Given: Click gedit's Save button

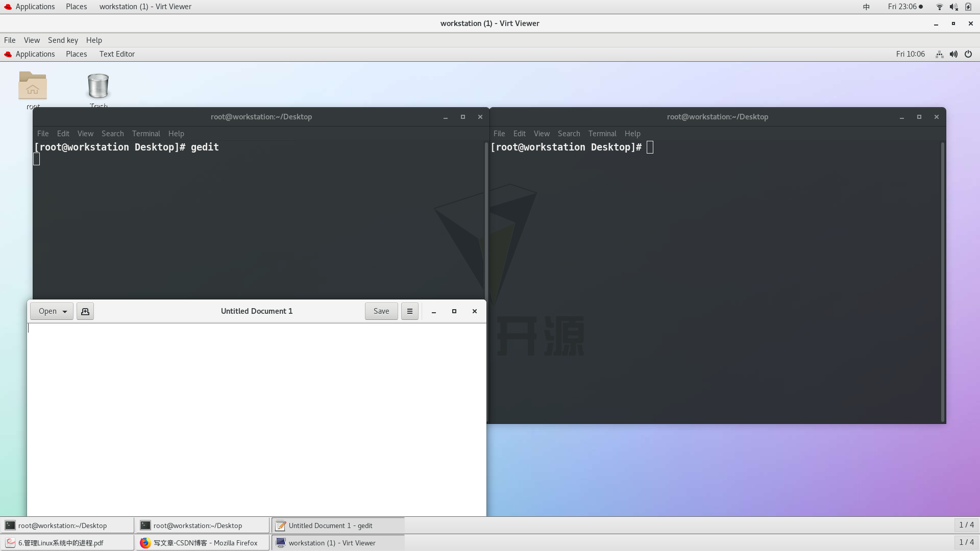Looking at the screenshot, I should pos(381,311).
